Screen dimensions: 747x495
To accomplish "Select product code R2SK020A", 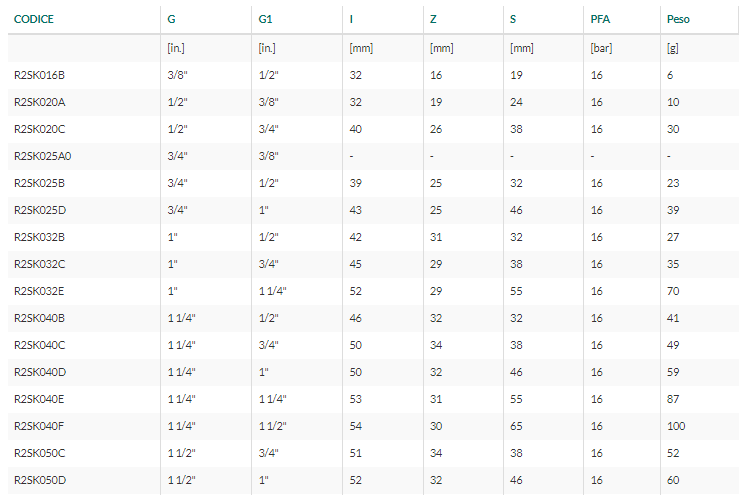I will (40, 102).
